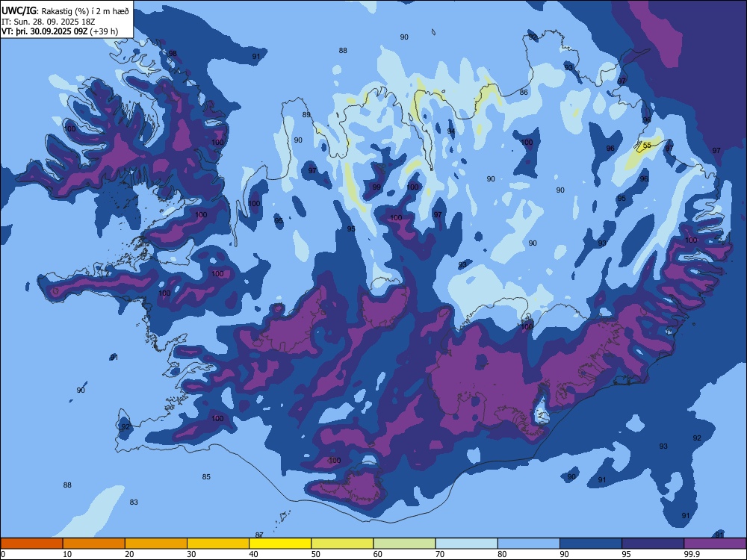Click the '60' tick label on the scale
Image resolution: width=747 pixels, height=560 pixels.
coord(378,554)
